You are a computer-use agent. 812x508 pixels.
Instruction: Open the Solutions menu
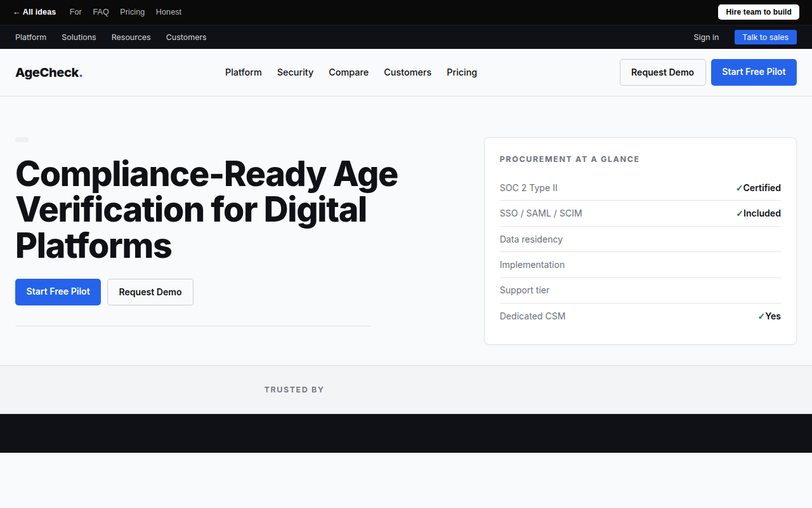pos(79,37)
